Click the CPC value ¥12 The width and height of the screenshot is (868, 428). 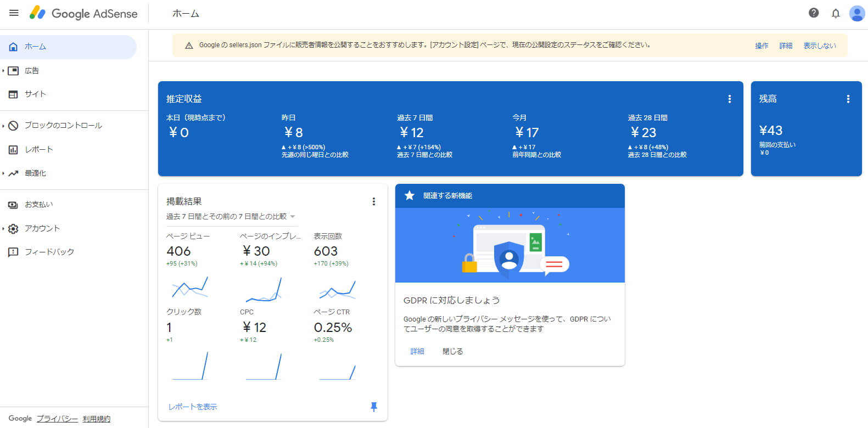pos(254,328)
